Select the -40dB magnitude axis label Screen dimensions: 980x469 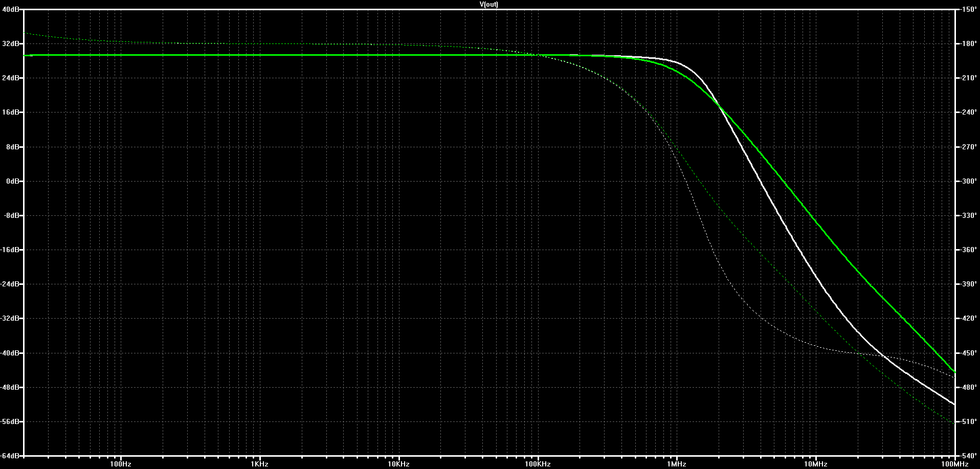coord(10,353)
